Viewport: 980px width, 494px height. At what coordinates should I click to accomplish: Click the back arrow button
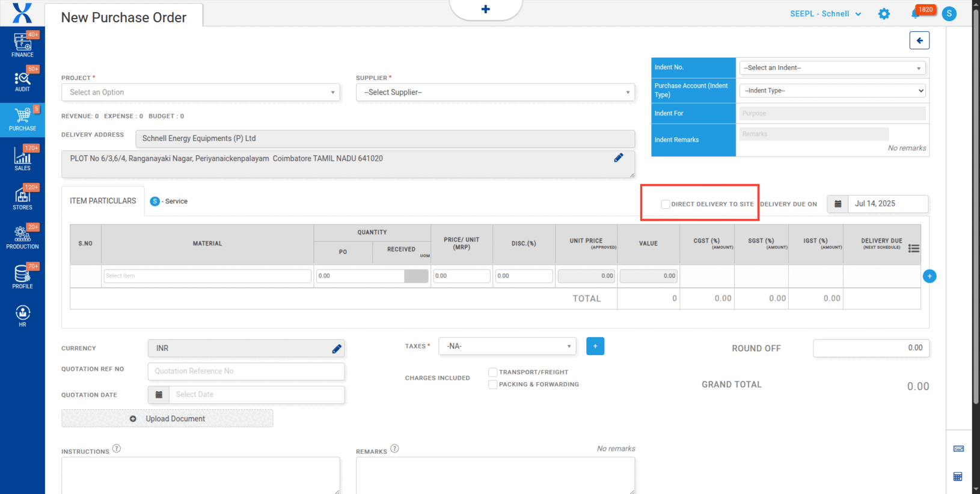pyautogui.click(x=919, y=40)
